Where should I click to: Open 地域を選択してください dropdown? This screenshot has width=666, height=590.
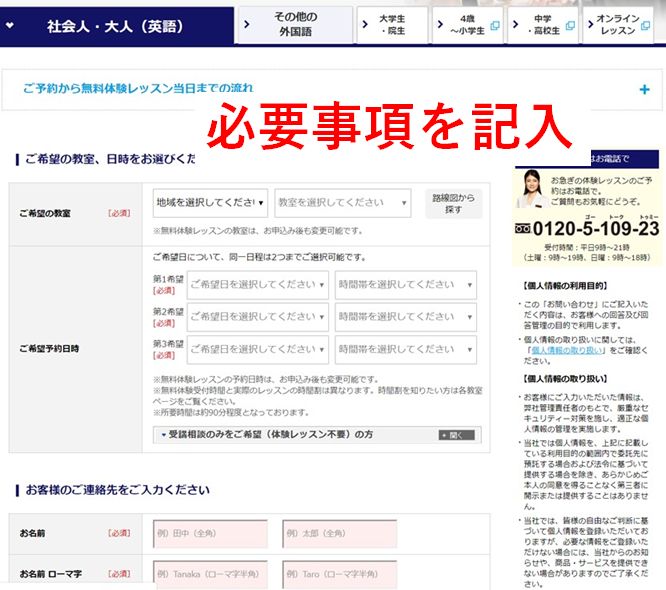tap(210, 203)
